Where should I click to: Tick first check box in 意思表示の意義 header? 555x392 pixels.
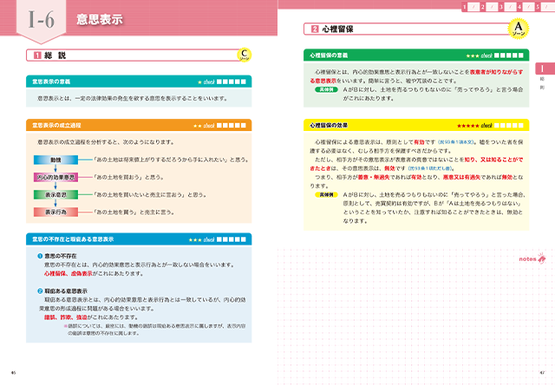pos(219,82)
